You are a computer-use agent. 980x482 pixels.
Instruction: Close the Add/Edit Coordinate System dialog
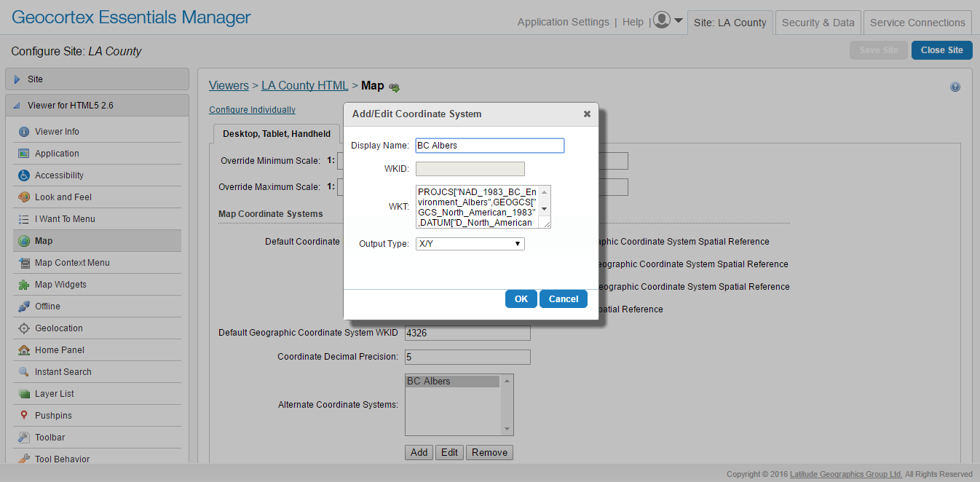point(587,114)
